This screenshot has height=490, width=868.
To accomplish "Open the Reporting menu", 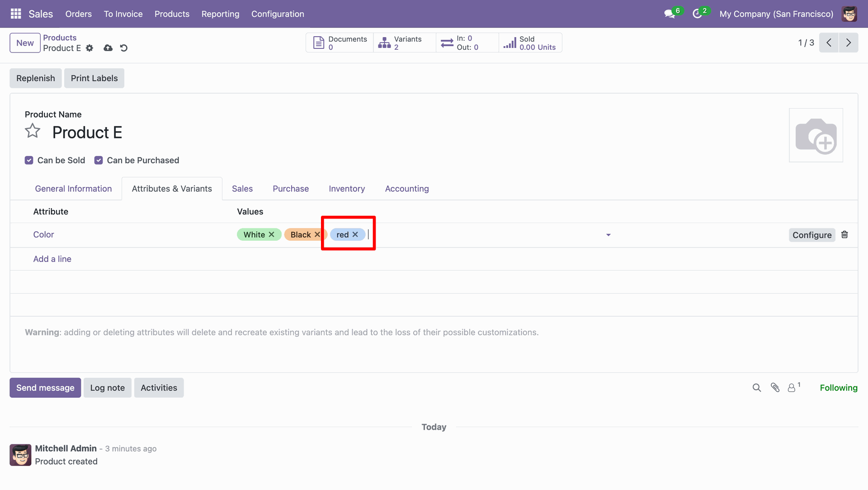I will (x=220, y=14).
